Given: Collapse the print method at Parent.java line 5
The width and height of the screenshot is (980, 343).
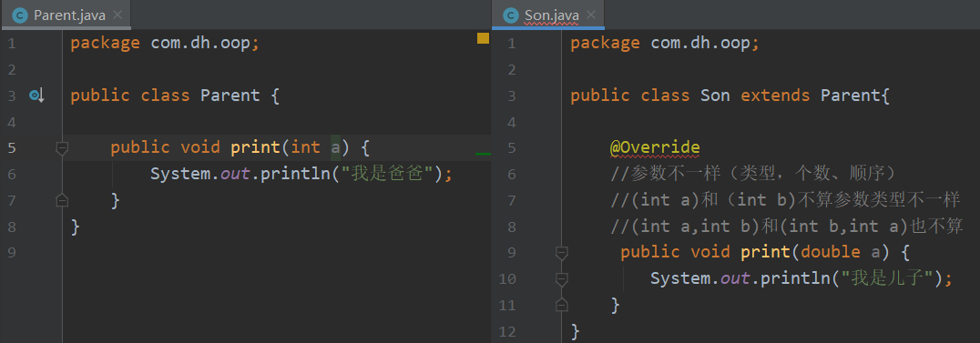Looking at the screenshot, I should click(x=61, y=148).
